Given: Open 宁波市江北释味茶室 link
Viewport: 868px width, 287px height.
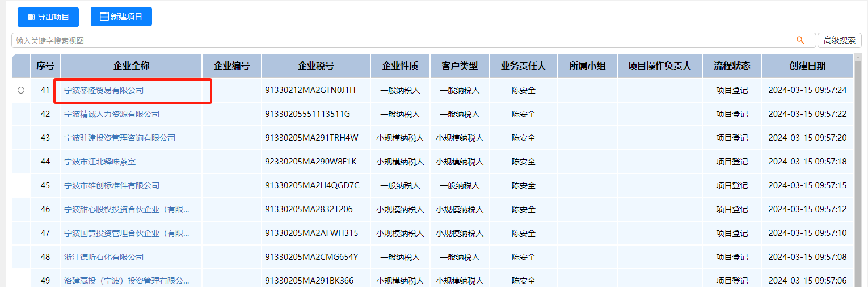Looking at the screenshot, I should pos(100,162).
